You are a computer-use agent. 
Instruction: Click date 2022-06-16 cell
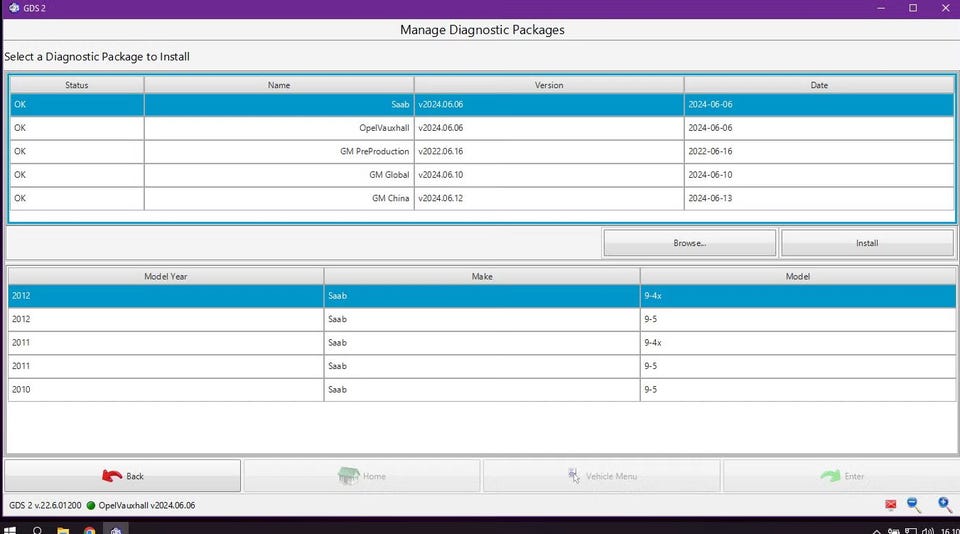pyautogui.click(x=819, y=151)
